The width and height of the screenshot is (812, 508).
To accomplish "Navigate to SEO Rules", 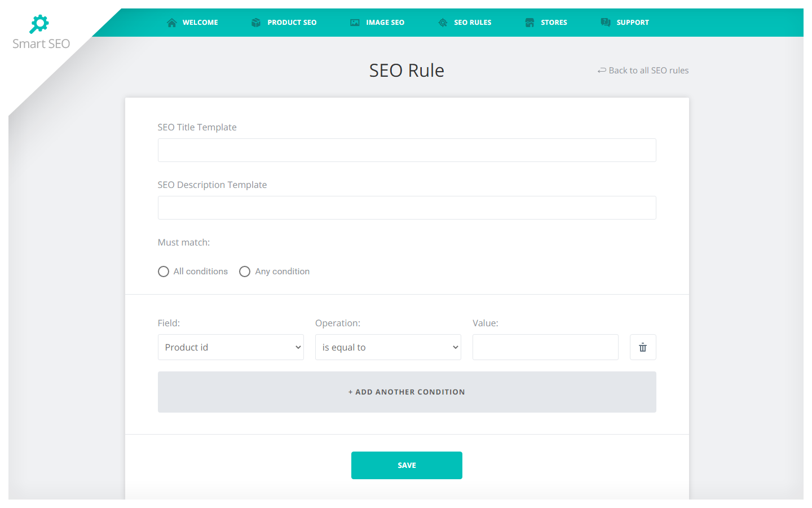I will [465, 23].
